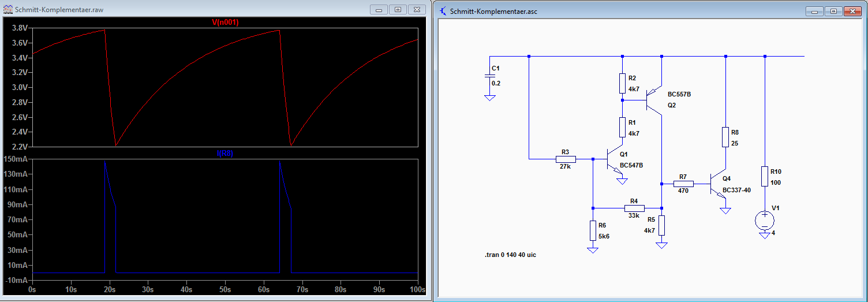Select resistor R7 symbol

[683, 184]
